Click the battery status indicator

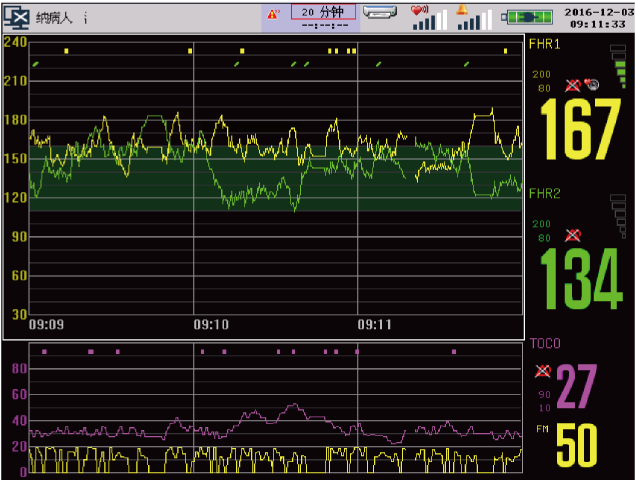tap(525, 17)
